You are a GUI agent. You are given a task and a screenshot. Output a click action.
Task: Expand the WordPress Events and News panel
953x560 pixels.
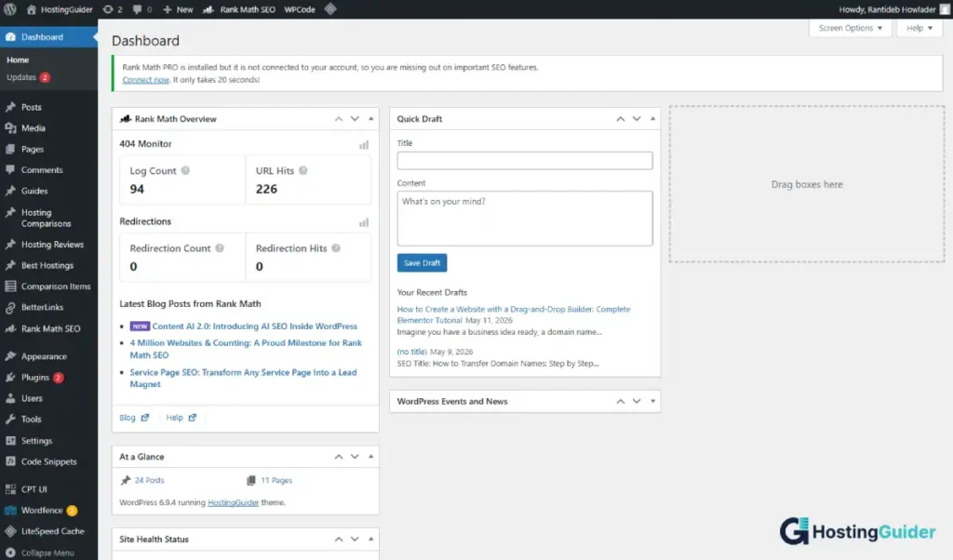point(652,402)
